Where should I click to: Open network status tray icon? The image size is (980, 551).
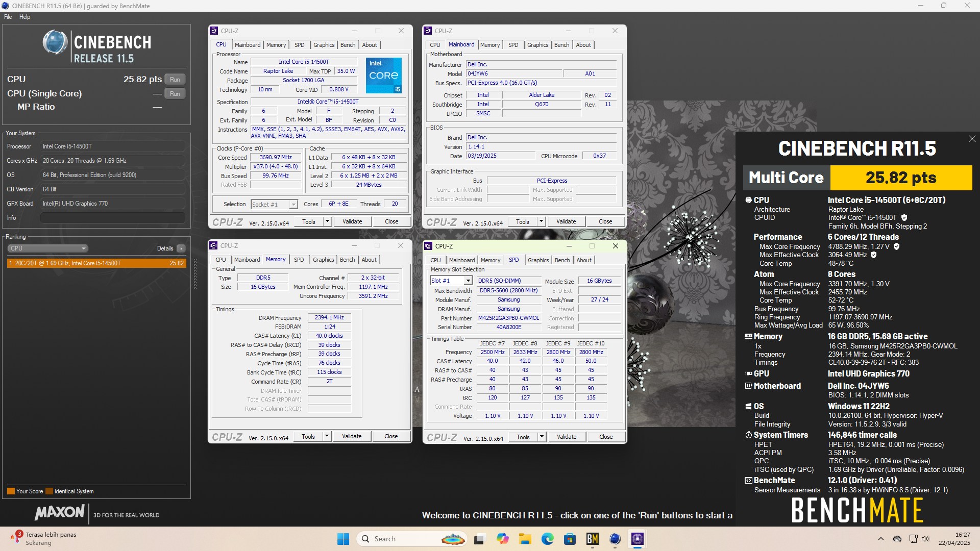point(913,539)
